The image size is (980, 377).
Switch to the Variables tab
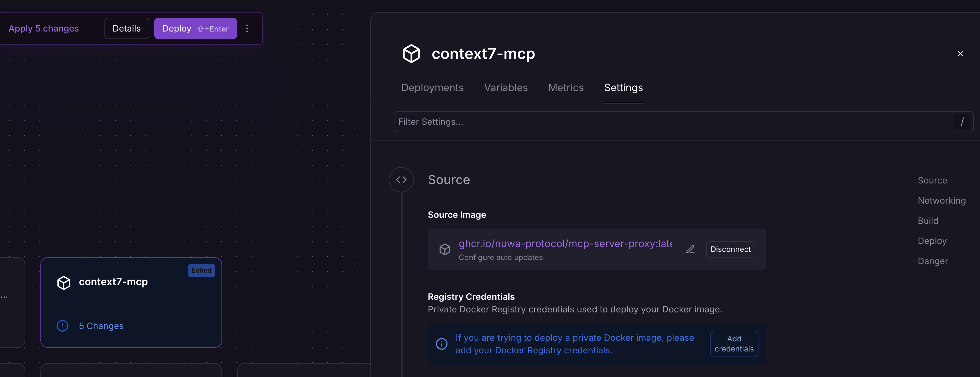506,87
